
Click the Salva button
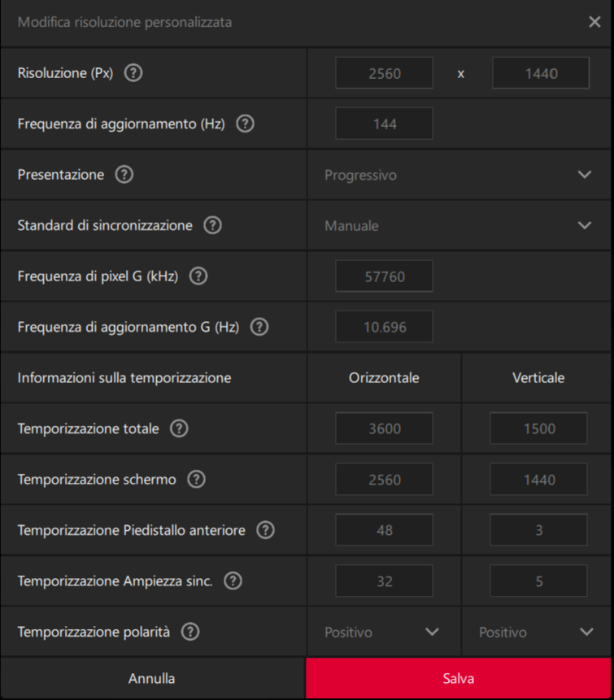click(x=458, y=677)
